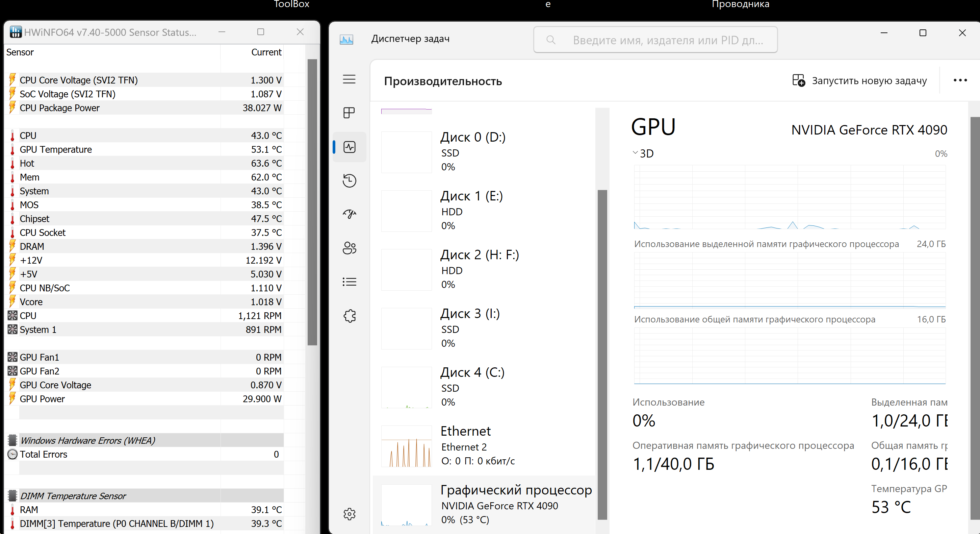Viewport: 980px width, 534px height.
Task: Open the Services puzzle icon
Action: tap(349, 316)
